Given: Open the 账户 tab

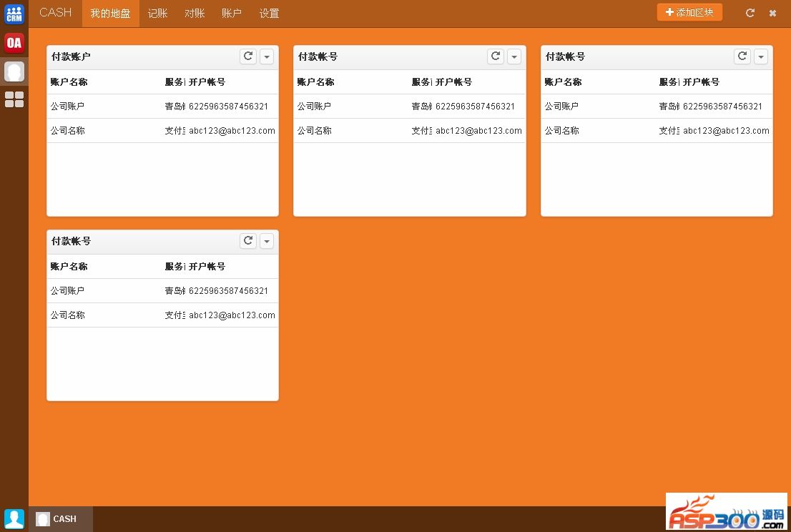Looking at the screenshot, I should tap(232, 14).
